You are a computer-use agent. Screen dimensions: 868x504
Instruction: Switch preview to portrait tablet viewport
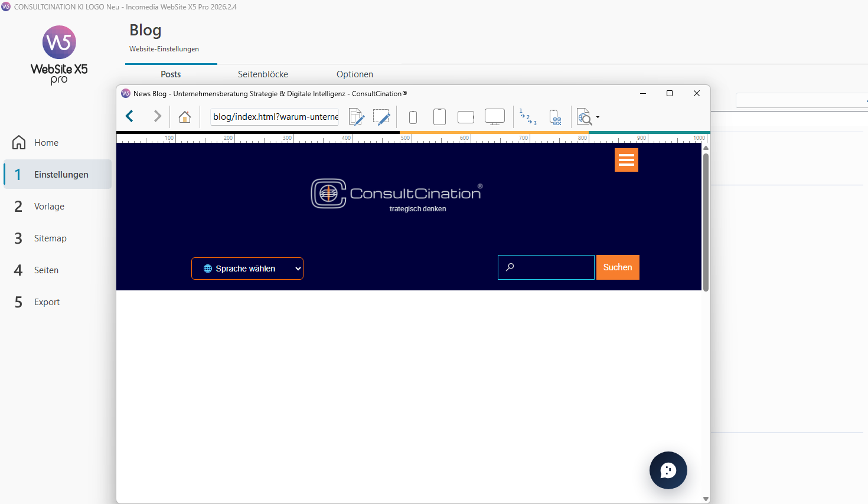[439, 117]
